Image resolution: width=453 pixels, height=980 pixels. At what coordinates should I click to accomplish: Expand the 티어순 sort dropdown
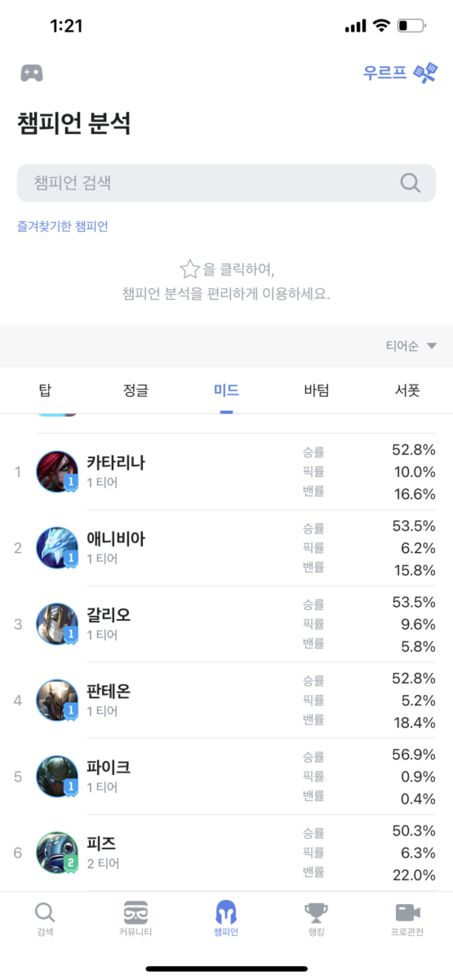tap(411, 346)
